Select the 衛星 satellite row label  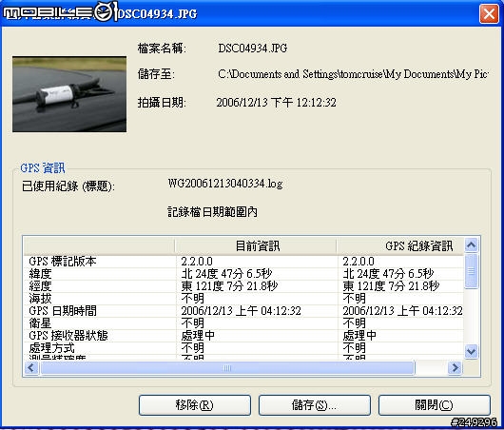click(40, 323)
